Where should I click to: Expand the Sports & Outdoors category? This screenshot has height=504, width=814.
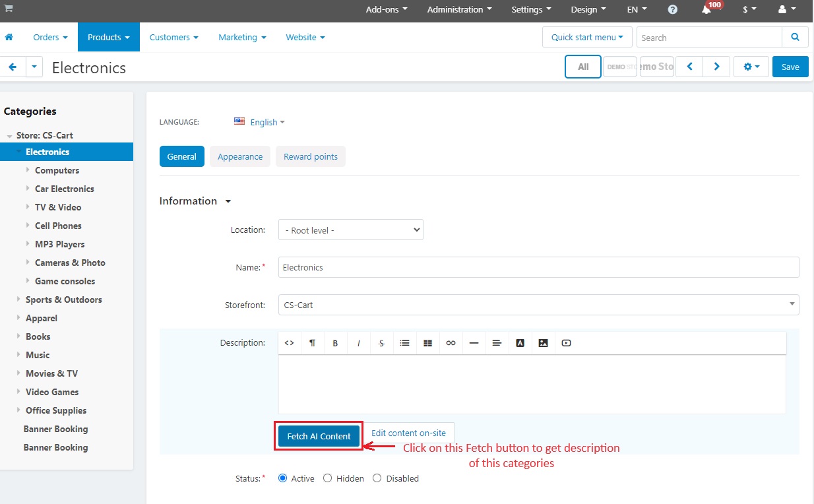click(x=18, y=299)
